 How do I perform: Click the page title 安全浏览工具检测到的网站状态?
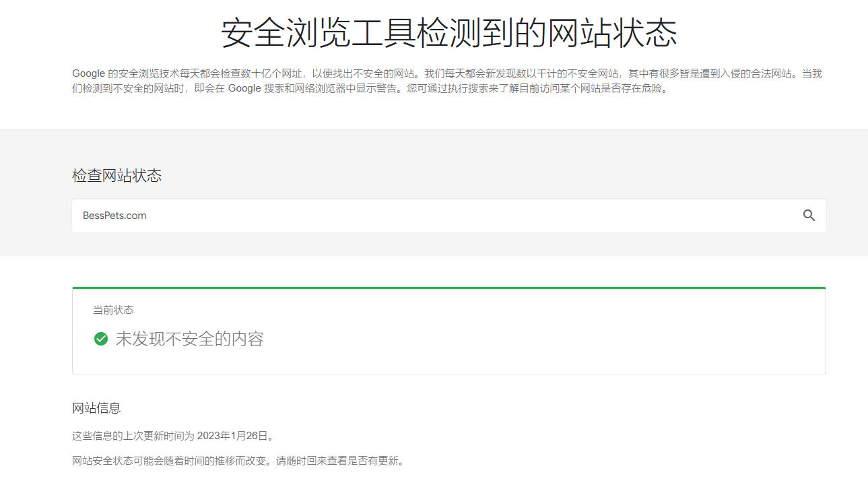(x=448, y=34)
